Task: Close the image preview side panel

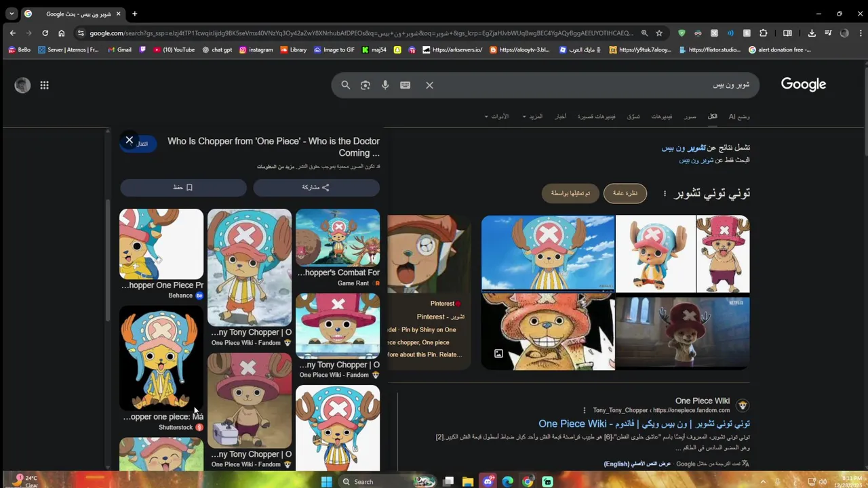Action: [130, 140]
